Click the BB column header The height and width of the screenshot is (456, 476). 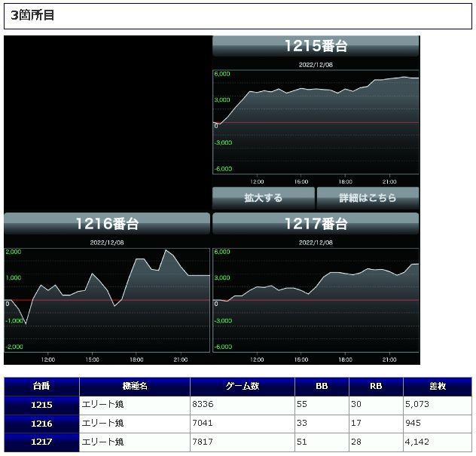(x=322, y=387)
